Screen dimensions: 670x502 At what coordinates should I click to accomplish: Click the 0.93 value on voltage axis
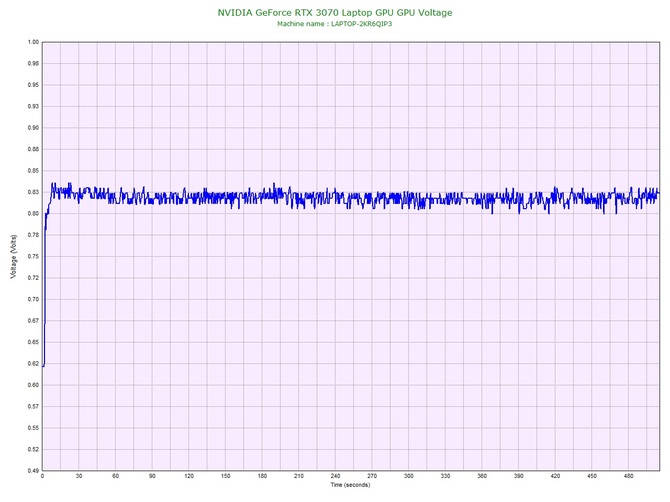click(33, 106)
